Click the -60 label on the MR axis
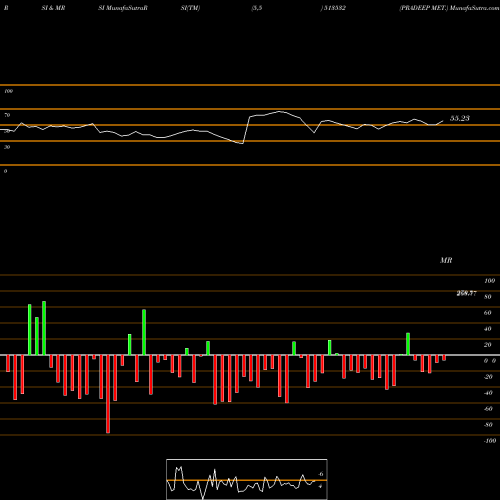This screenshot has height=500, width=500. (x=488, y=409)
